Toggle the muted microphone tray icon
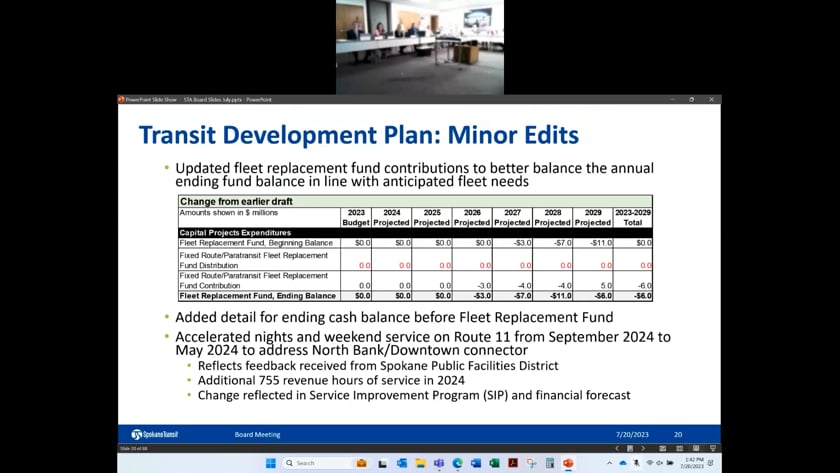Viewport: 840px width, 473px height. pyautogui.click(x=636, y=463)
